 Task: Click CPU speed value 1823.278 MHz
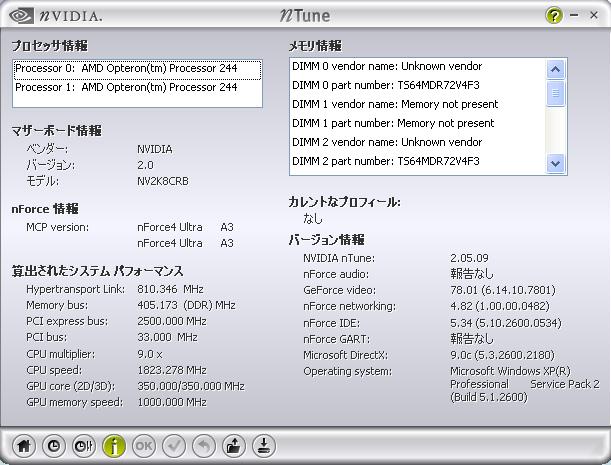pos(172,370)
